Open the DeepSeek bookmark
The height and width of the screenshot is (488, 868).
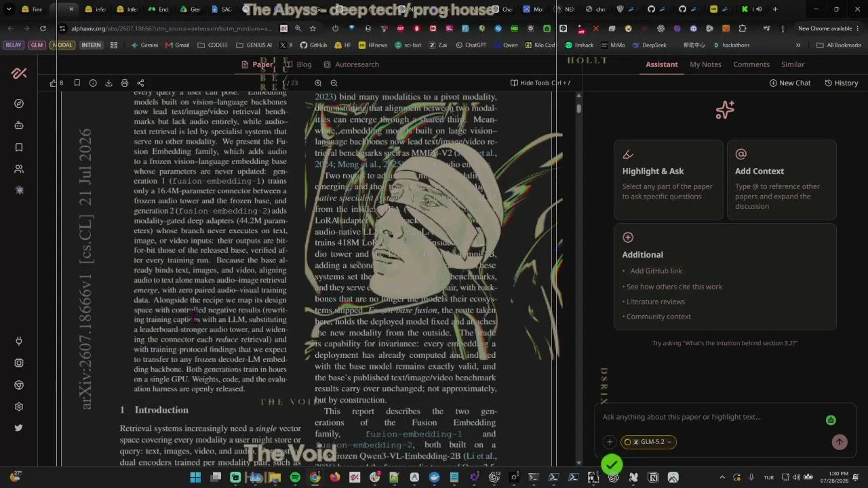coord(648,45)
